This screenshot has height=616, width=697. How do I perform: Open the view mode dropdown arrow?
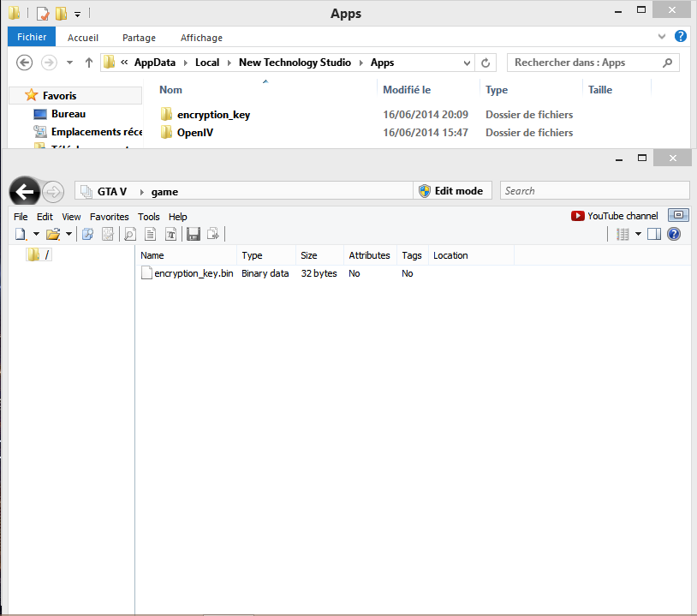(x=638, y=234)
